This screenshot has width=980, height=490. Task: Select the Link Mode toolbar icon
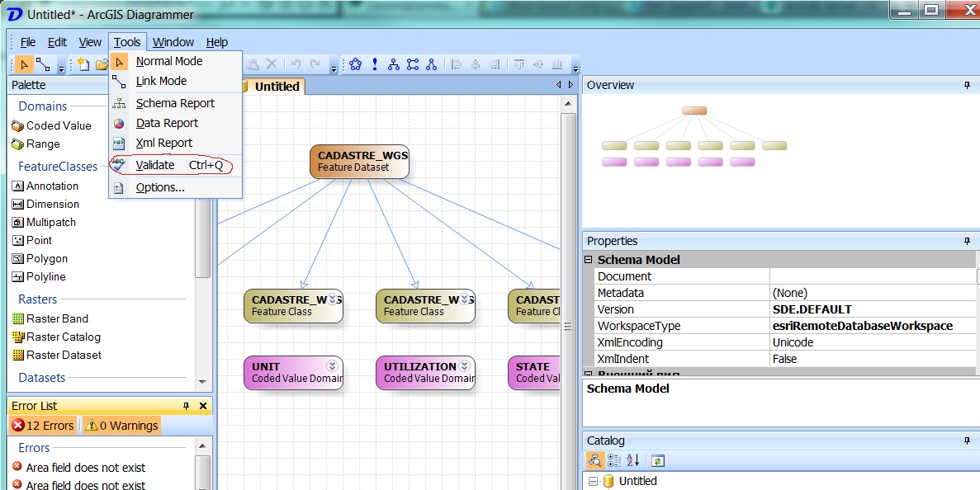tap(42, 64)
